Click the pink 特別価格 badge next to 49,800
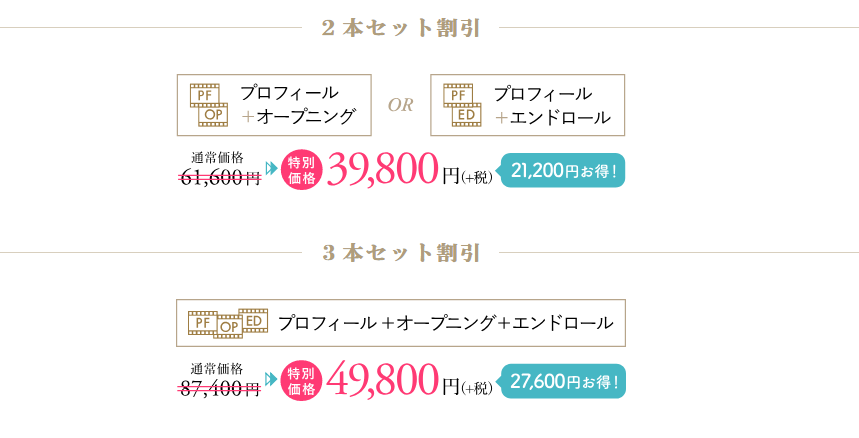 pos(302,381)
